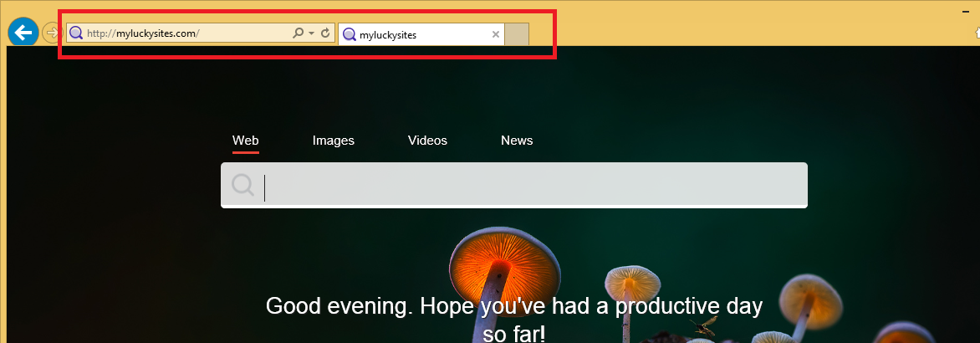Image resolution: width=980 pixels, height=343 pixels.
Task: Click the address bar search magnifier icon
Action: (x=299, y=33)
